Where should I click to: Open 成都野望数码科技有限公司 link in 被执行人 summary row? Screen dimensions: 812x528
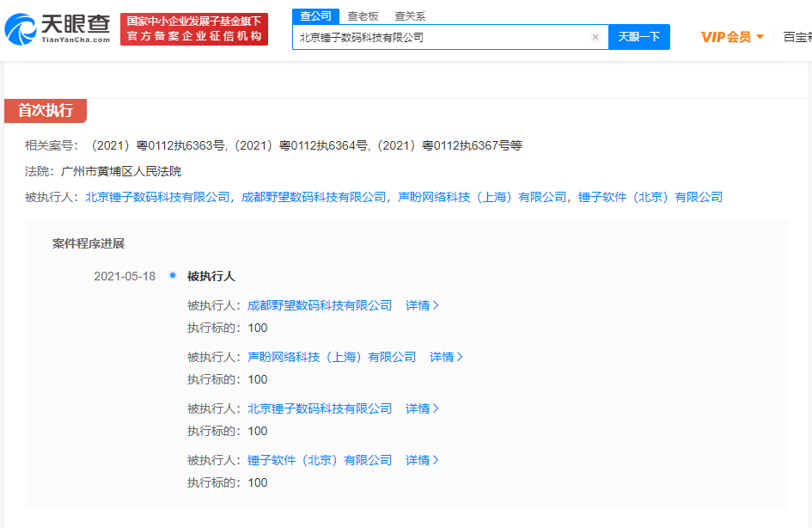point(314,197)
